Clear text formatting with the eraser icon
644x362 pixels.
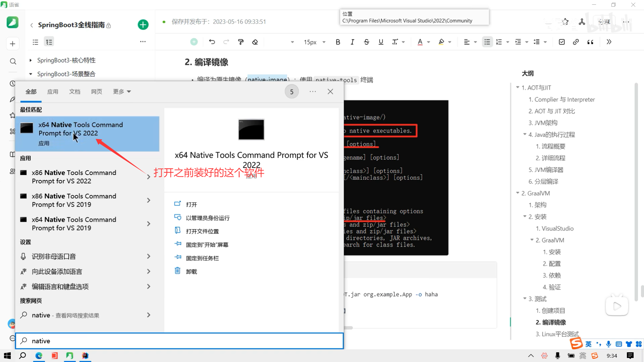(255, 42)
